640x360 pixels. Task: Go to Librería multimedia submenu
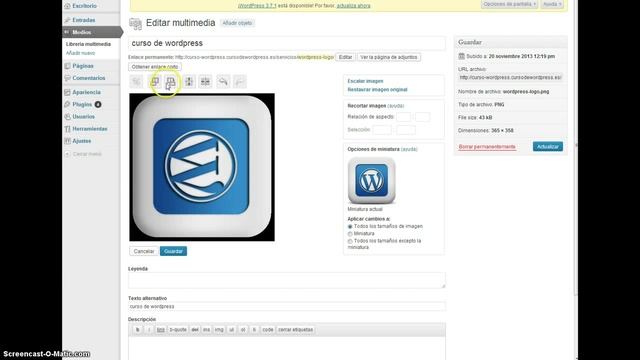click(x=88, y=44)
